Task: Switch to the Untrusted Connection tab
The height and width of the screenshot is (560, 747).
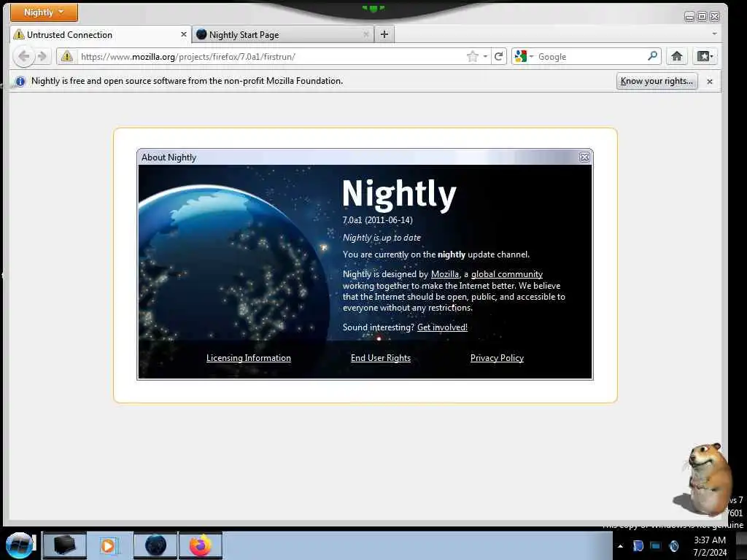Action: pos(100,35)
